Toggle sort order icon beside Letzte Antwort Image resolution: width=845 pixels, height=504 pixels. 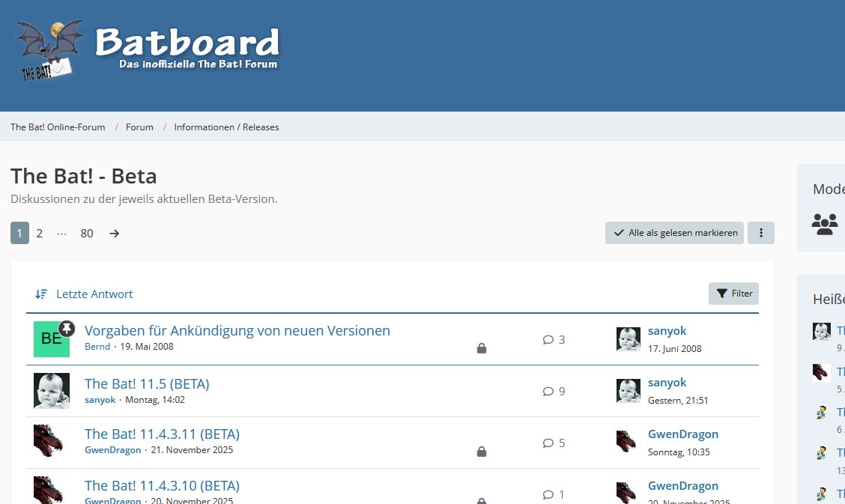pyautogui.click(x=41, y=294)
